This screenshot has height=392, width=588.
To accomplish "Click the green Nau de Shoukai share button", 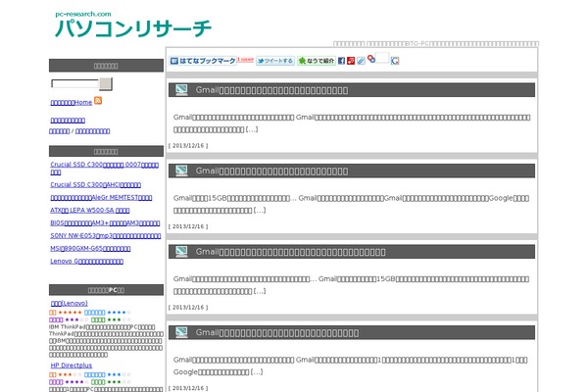I will (x=317, y=61).
